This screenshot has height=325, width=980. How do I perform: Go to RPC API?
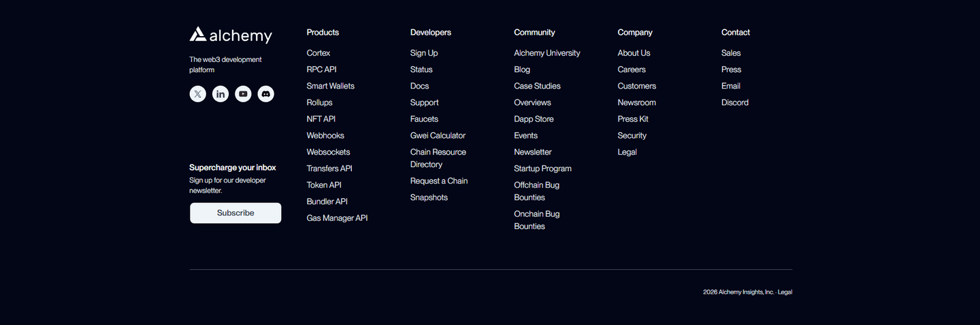click(321, 69)
